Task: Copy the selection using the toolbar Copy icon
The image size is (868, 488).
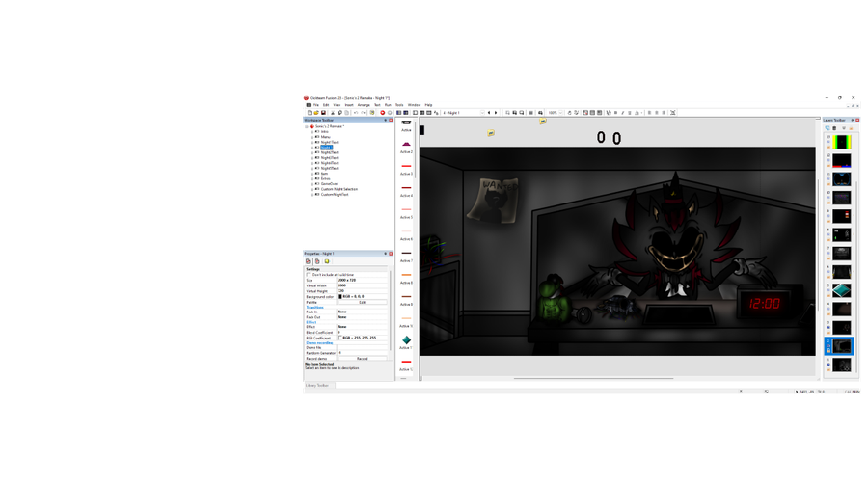Action: [x=339, y=112]
